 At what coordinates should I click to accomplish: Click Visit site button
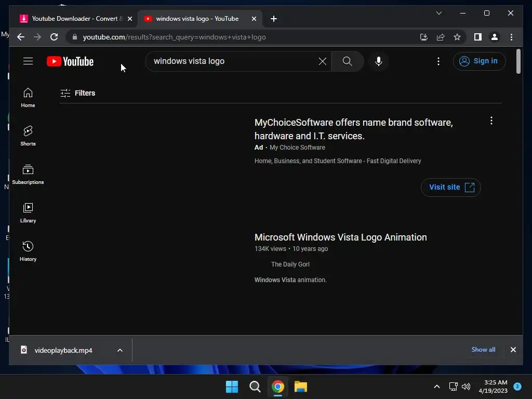[x=450, y=187]
